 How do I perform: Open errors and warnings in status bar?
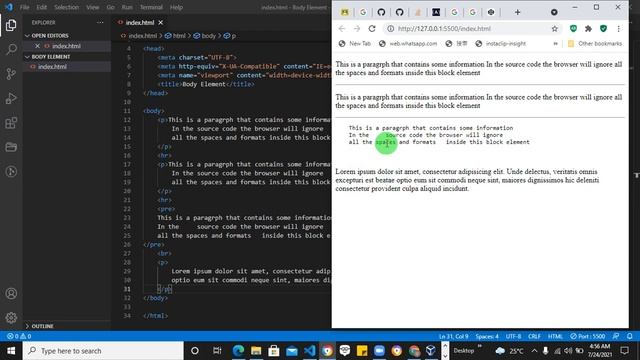click(19, 337)
